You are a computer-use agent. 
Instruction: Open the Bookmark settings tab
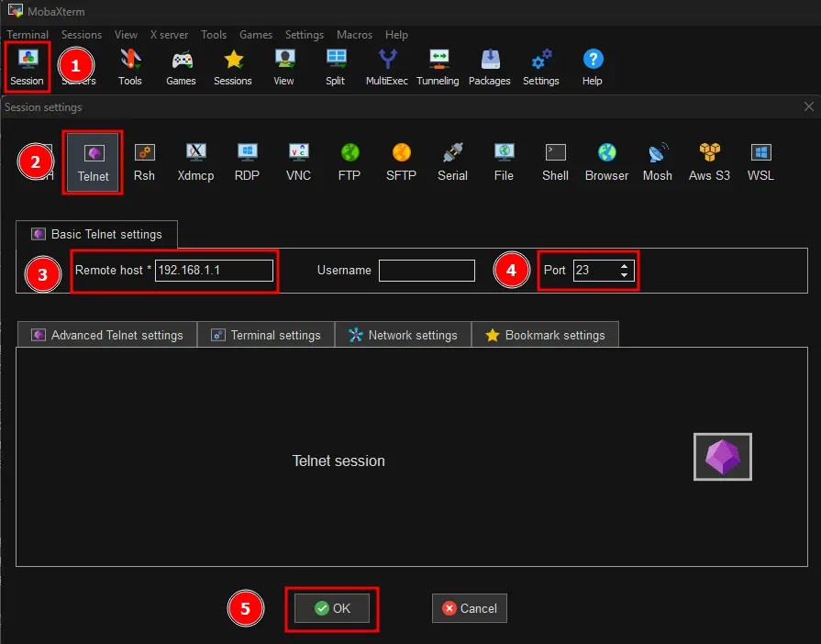[x=545, y=335]
